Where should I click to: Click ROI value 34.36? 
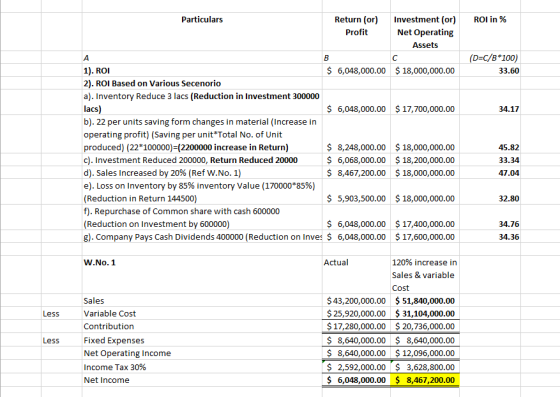click(509, 237)
